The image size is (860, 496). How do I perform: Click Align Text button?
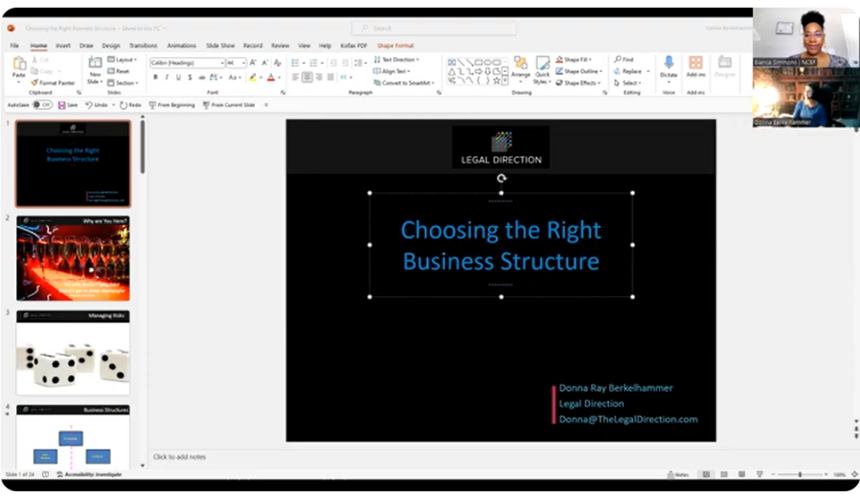coord(392,71)
